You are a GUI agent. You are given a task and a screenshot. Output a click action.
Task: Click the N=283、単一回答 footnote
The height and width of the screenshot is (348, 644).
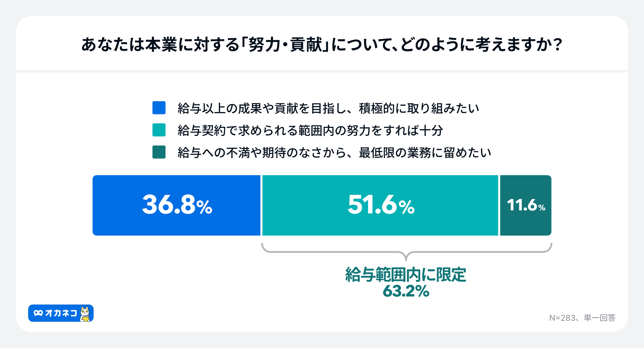(x=582, y=318)
